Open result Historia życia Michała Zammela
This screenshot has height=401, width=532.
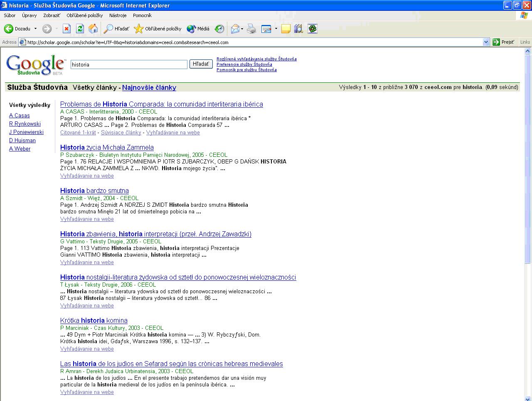click(x=107, y=148)
